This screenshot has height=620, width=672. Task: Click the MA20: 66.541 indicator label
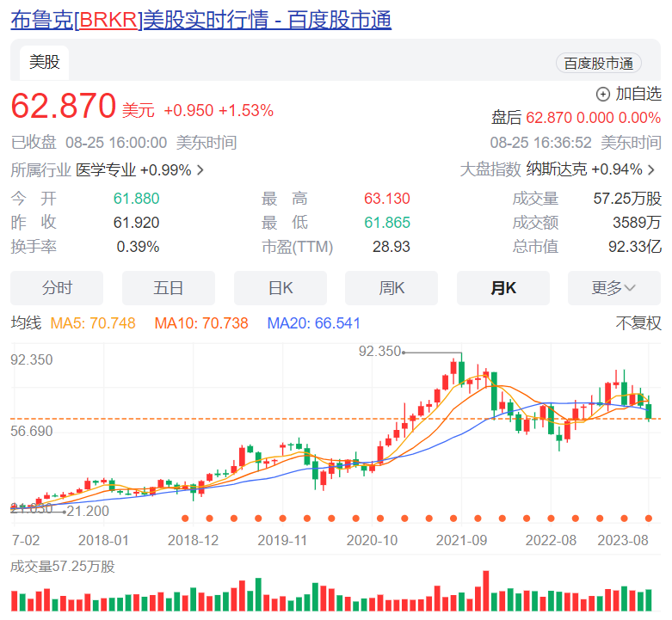(314, 323)
